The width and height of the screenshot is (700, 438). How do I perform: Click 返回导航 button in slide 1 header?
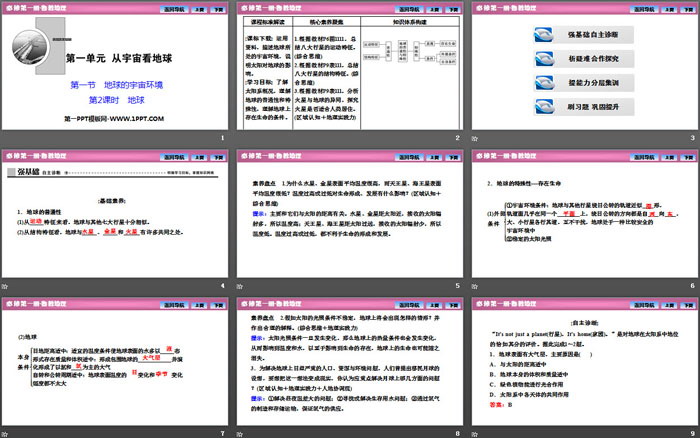[174, 9]
